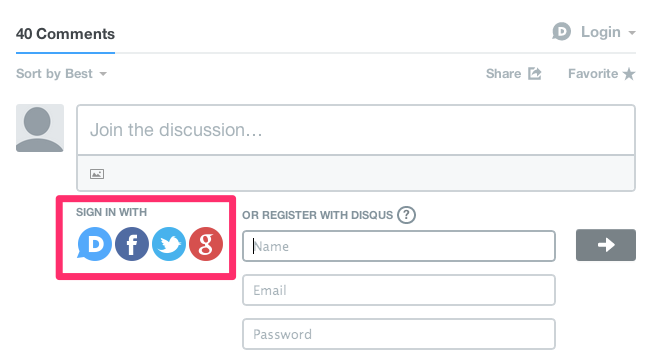
Task: Expand the Sort by Best dropdown
Action: (61, 74)
